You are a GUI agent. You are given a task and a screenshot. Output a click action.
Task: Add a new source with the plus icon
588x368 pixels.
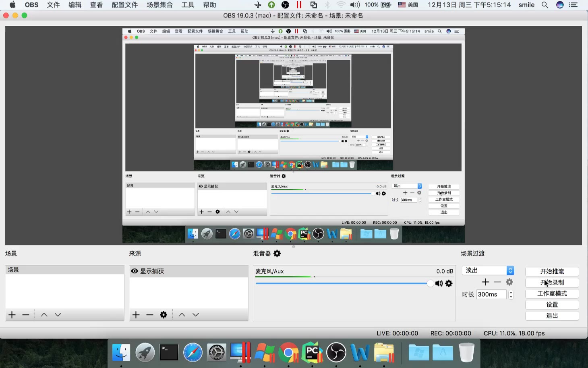[136, 315]
